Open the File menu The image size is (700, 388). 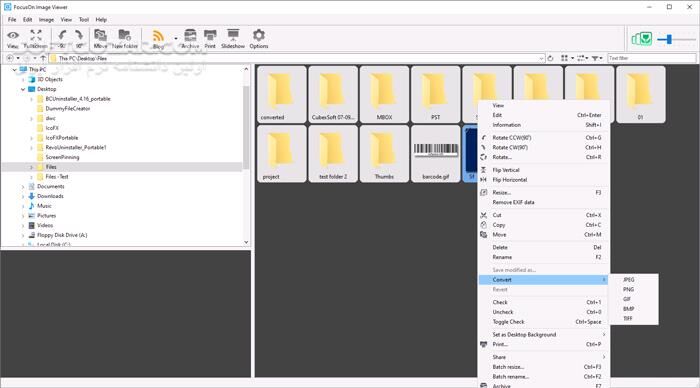pos(12,20)
